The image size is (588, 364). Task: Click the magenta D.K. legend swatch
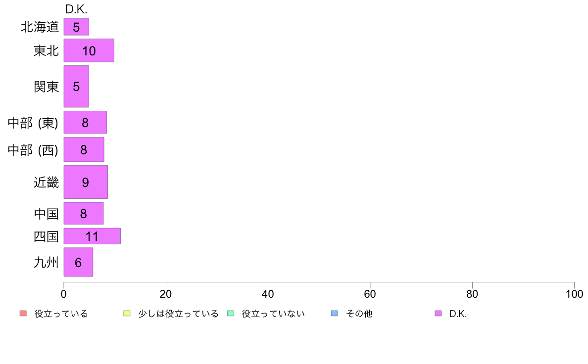click(x=438, y=314)
